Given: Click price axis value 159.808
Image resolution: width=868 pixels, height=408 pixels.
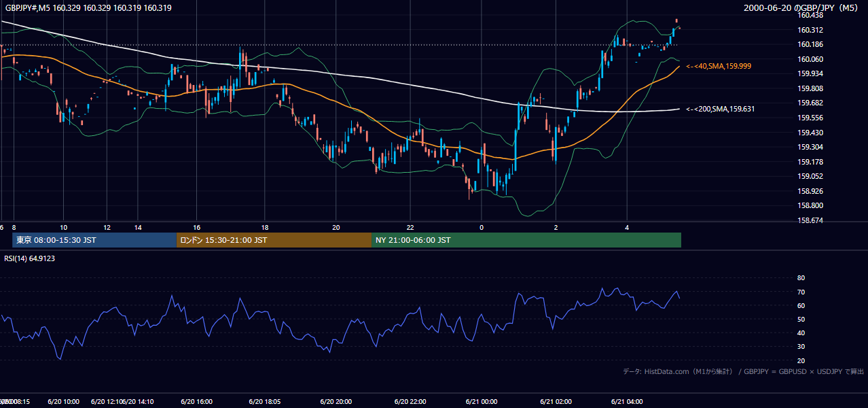Looking at the screenshot, I should point(810,88).
